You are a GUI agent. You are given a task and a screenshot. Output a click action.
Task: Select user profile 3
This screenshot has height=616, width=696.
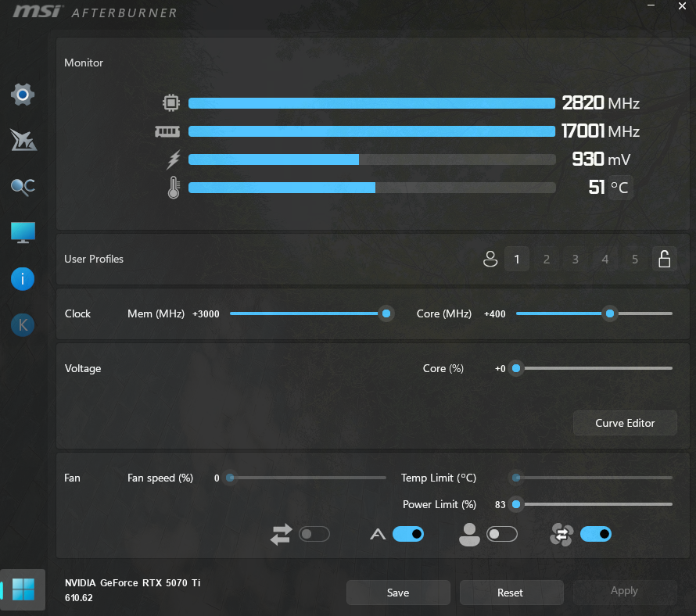pyautogui.click(x=576, y=259)
